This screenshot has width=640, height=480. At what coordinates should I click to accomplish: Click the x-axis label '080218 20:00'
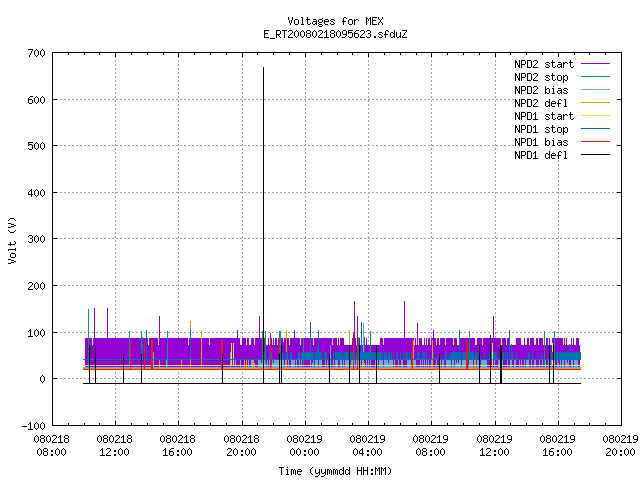[242, 446]
